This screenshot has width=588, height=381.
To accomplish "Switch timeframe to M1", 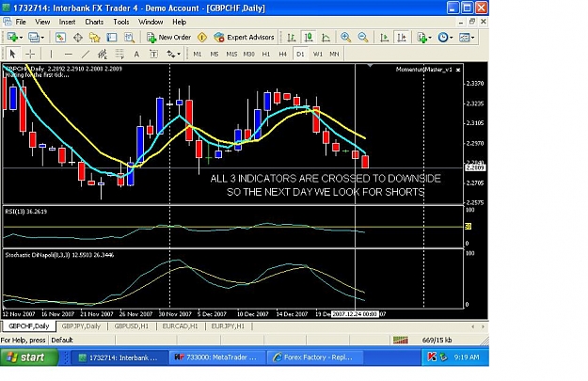I will click(198, 54).
